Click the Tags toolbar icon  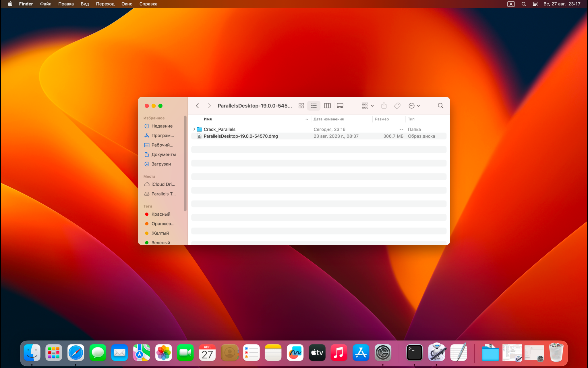coord(397,106)
